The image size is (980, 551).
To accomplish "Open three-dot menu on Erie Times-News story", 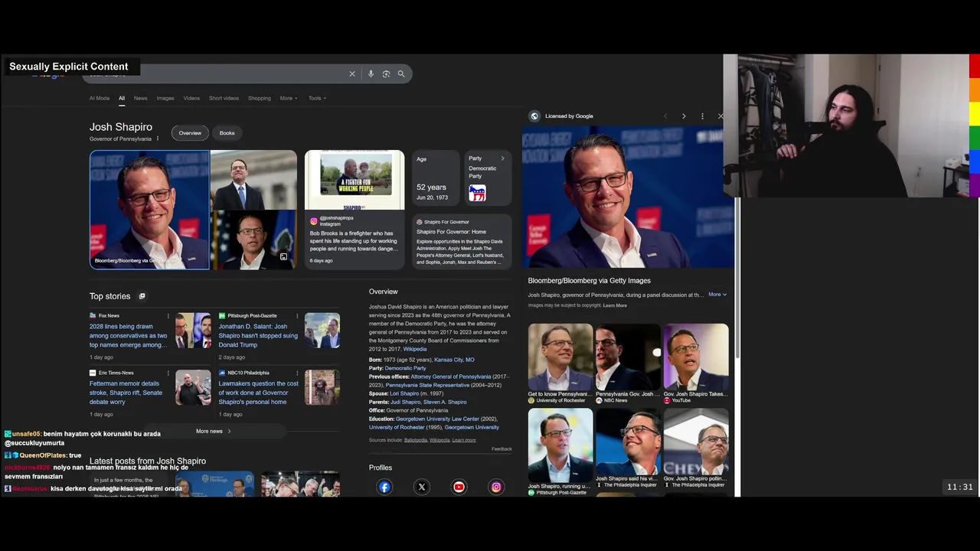I will [x=168, y=373].
